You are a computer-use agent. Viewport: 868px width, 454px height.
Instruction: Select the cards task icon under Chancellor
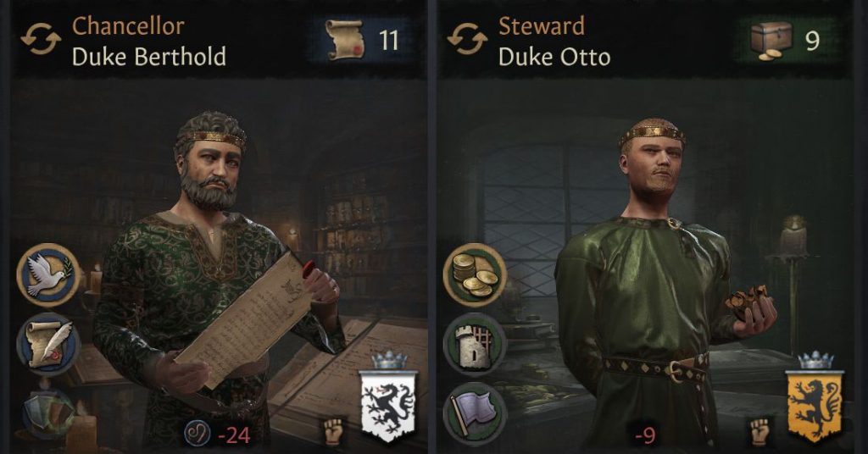tap(48, 413)
